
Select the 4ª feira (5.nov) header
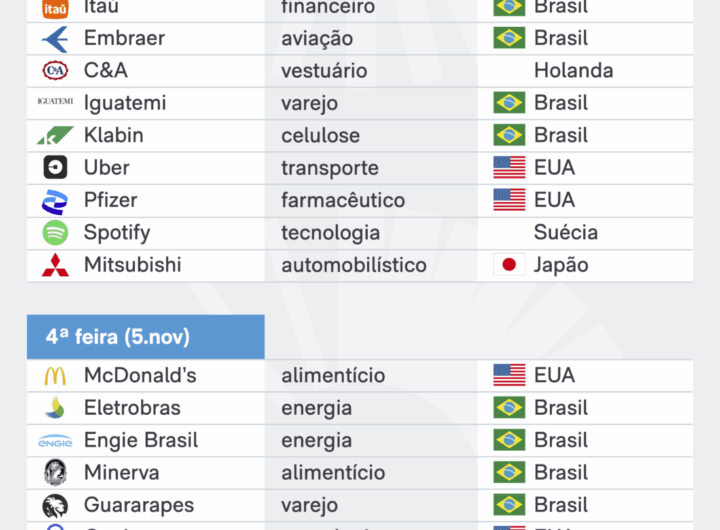(x=146, y=337)
